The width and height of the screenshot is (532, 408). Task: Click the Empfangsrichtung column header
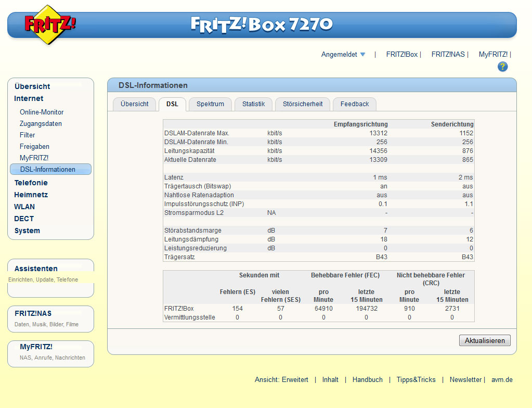[360, 124]
